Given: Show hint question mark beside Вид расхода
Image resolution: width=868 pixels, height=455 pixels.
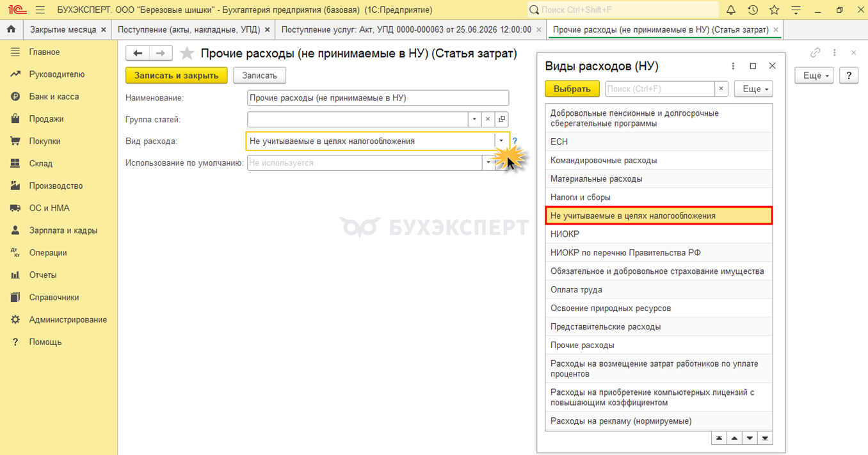Looking at the screenshot, I should coord(515,141).
